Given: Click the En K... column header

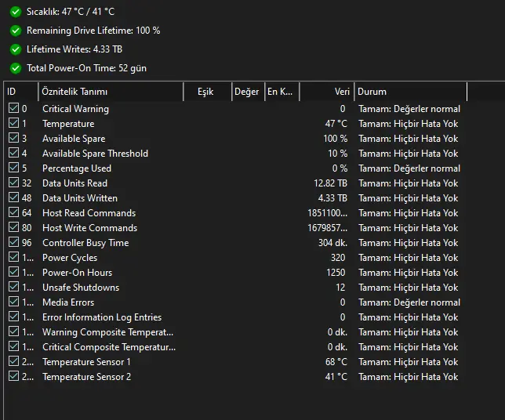Looking at the screenshot, I should click(282, 92).
